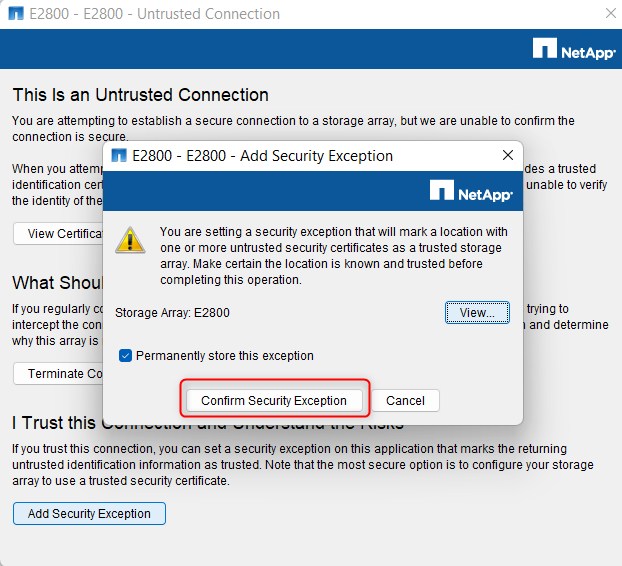This screenshot has height=566, width=622.
Task: Click the yellow warning triangle icon
Action: [x=130, y=240]
